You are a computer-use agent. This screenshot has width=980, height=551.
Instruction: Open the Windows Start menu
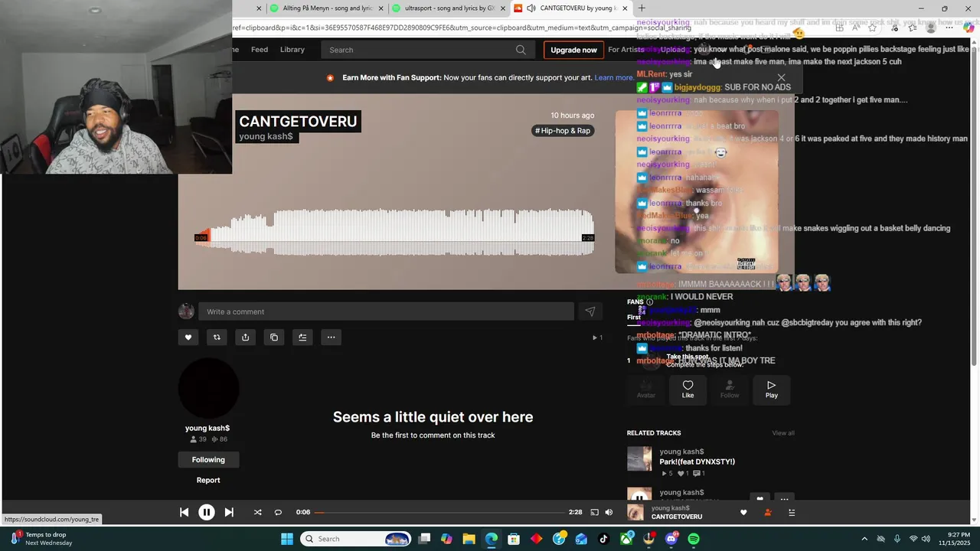[x=287, y=539]
